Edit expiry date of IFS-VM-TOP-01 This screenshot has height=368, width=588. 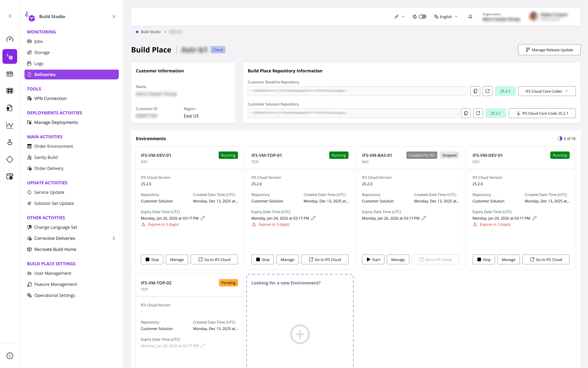(x=313, y=218)
